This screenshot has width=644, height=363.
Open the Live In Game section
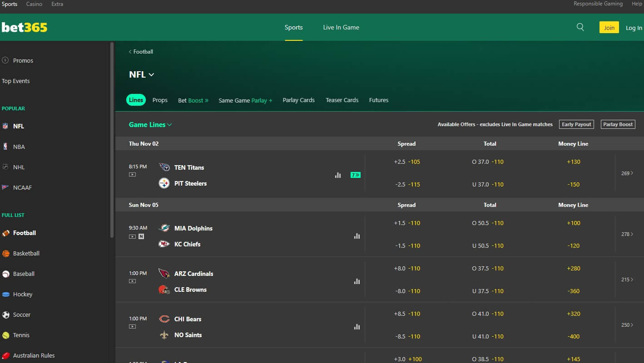[341, 27]
